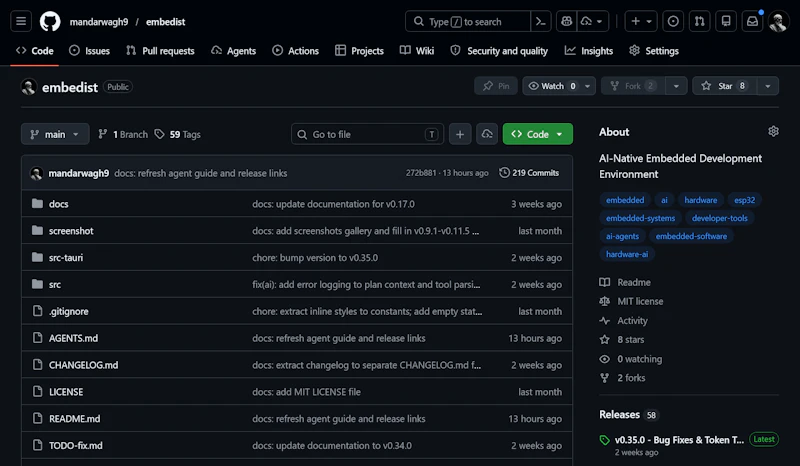This screenshot has height=466, width=800.
Task: Click the esp32 topic tag
Action: [x=744, y=200]
